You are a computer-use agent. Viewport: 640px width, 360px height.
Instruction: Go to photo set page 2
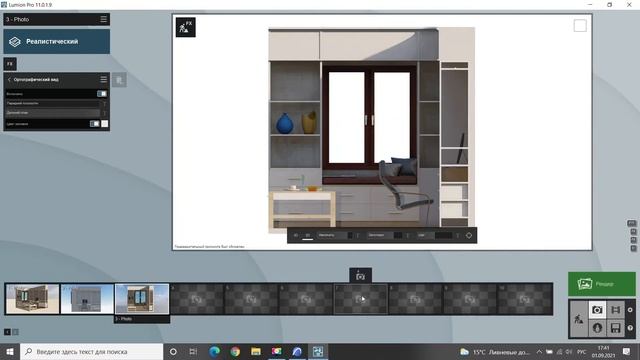(16, 332)
